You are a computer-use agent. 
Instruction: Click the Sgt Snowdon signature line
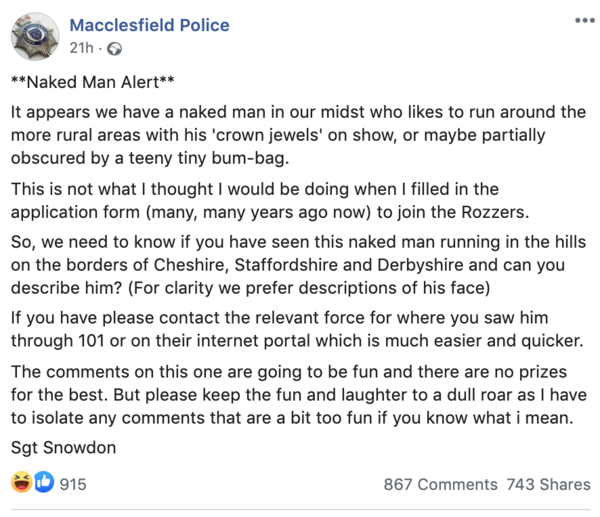pos(62,447)
